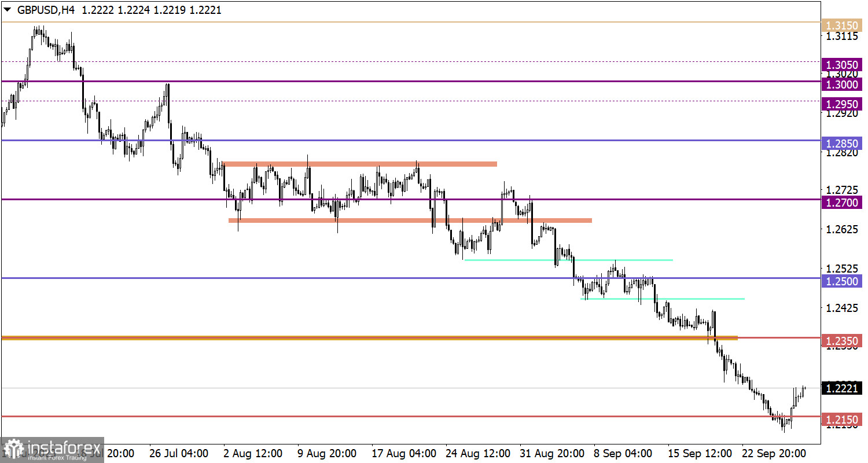Select the purple 1.3000 horizontal level line

point(410,81)
